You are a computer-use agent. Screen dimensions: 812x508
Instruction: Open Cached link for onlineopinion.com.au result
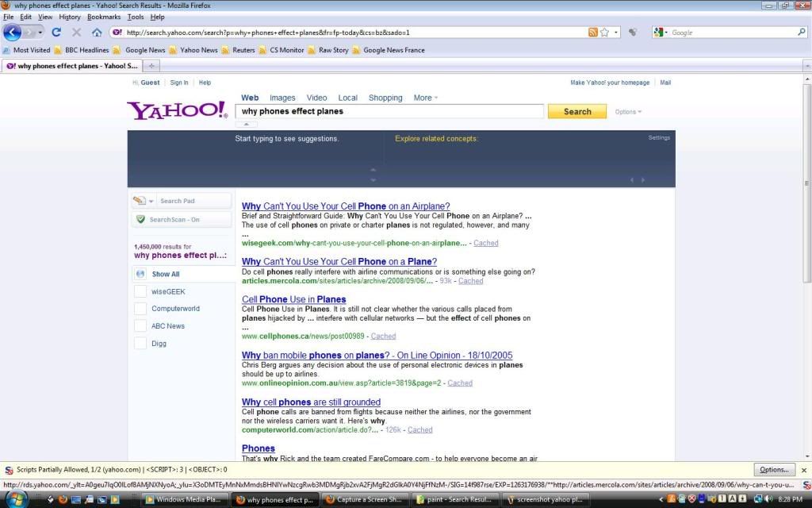point(460,383)
